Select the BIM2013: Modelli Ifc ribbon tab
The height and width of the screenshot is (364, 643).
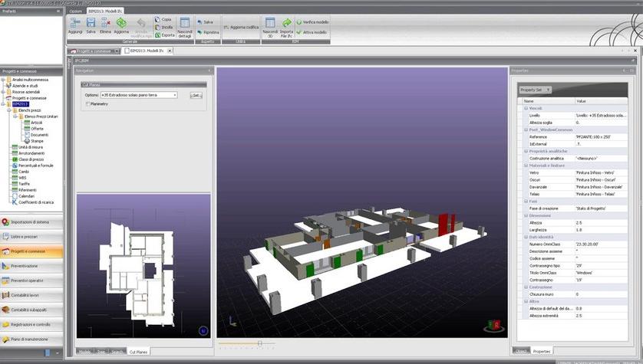(105, 11)
